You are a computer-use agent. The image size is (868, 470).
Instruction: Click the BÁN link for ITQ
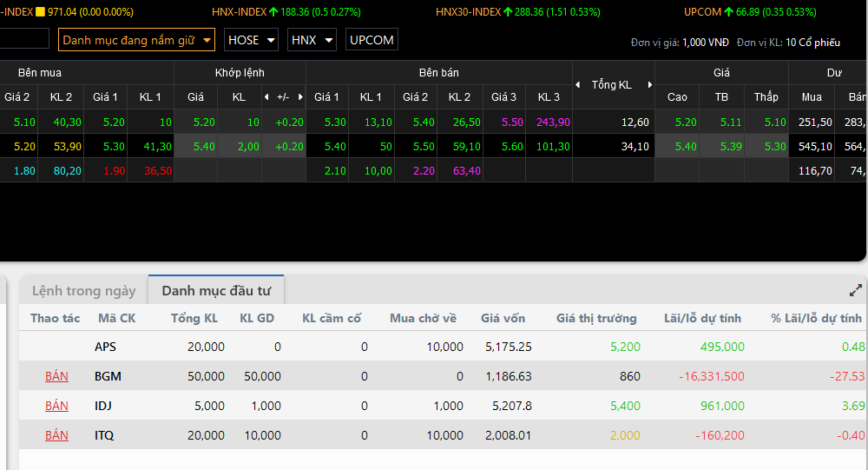[56, 435]
